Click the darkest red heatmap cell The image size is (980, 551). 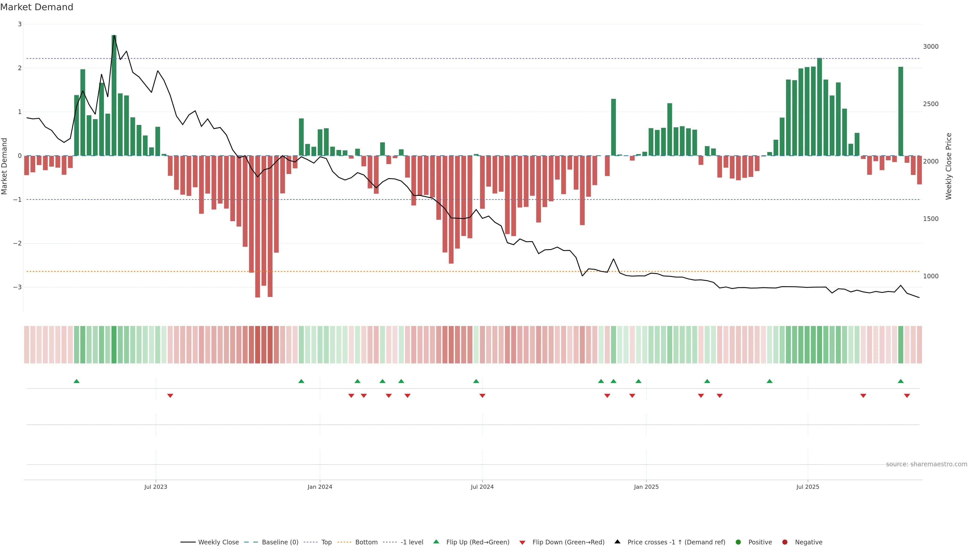(x=258, y=345)
